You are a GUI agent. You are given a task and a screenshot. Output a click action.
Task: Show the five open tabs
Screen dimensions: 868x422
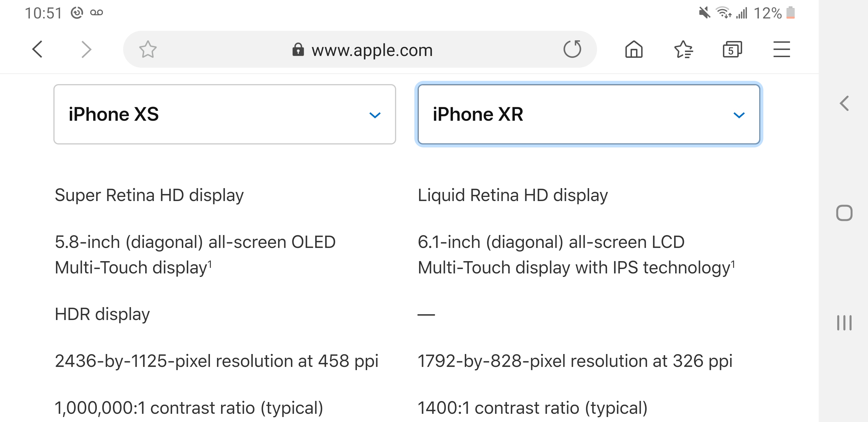click(732, 50)
